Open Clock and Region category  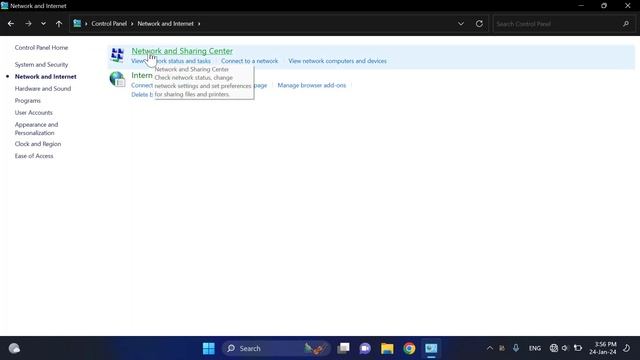tap(38, 144)
